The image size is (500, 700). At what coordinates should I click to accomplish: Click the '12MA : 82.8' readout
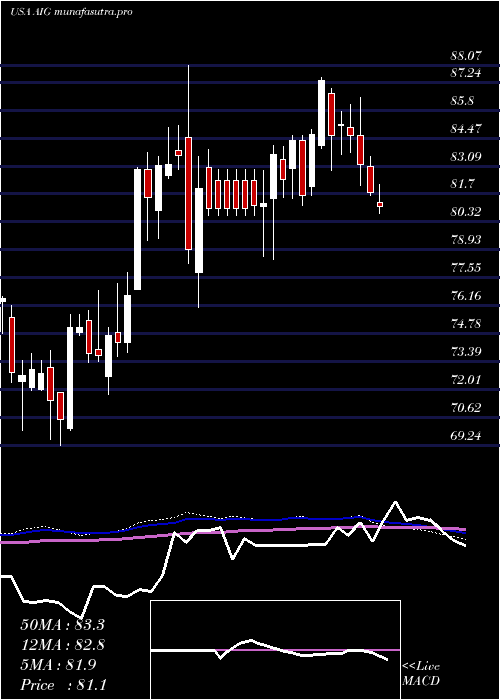[x=62, y=645]
